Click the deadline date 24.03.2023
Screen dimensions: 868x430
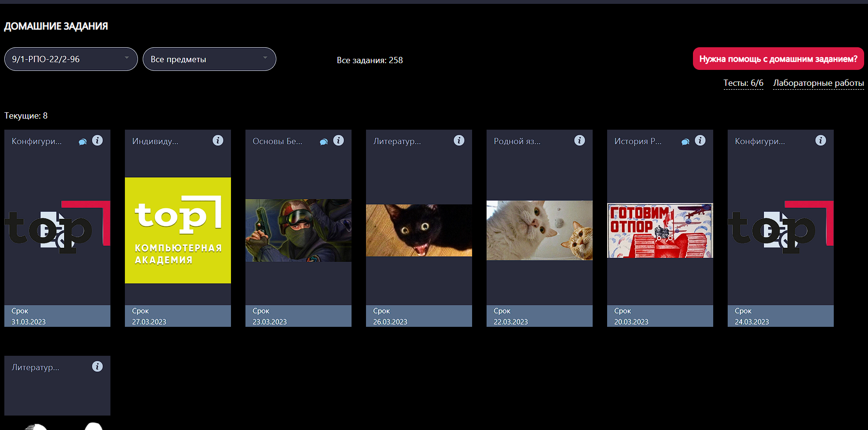752,322
